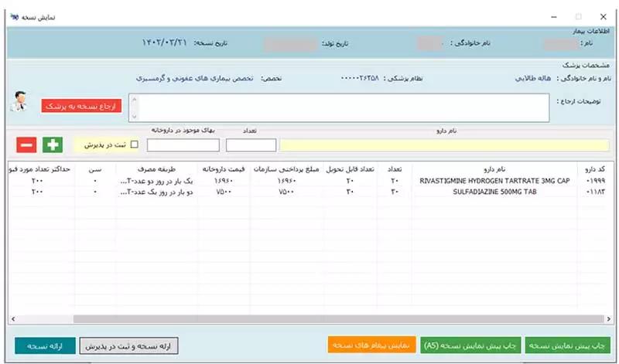
Task: Click the app icon in title bar
Action: (x=14, y=17)
